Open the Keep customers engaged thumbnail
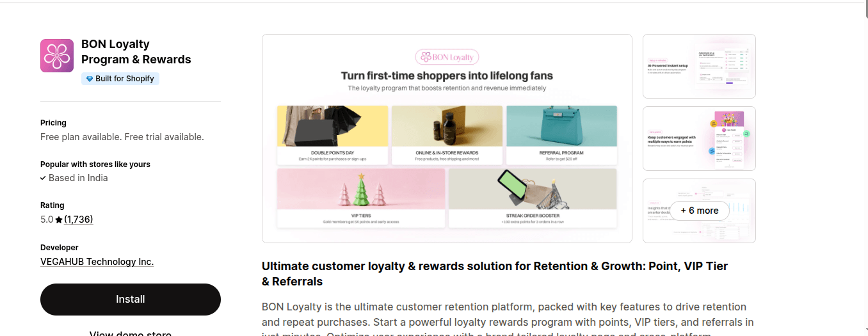 [699, 138]
